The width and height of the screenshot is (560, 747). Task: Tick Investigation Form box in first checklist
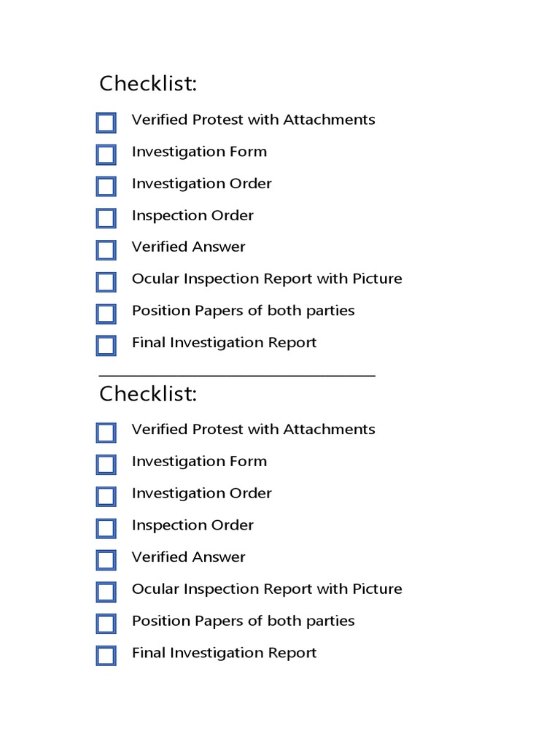tap(106, 155)
